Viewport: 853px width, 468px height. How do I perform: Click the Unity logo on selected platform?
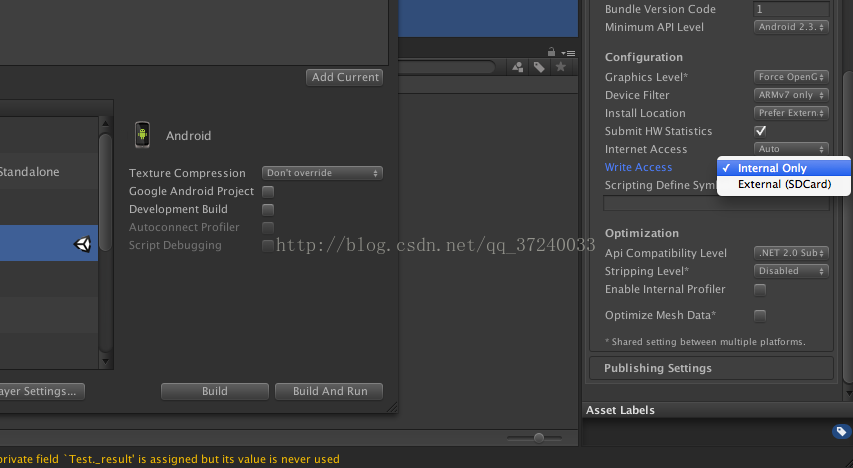coord(82,244)
